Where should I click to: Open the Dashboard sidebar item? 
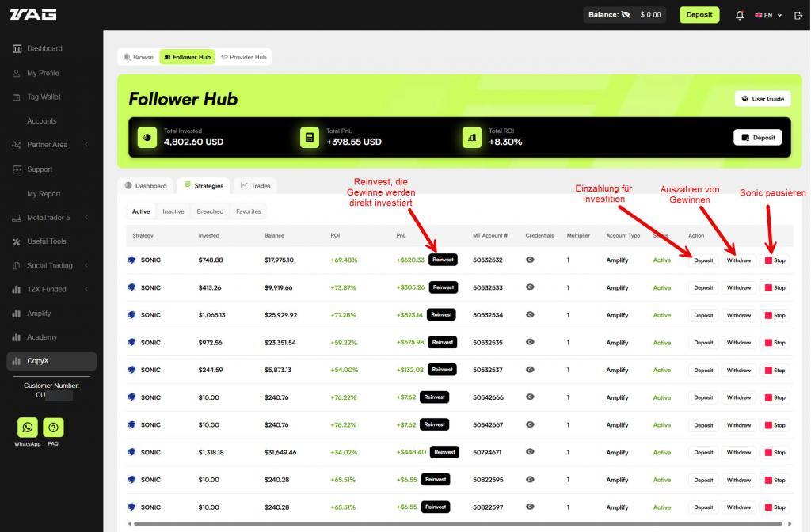pos(44,48)
